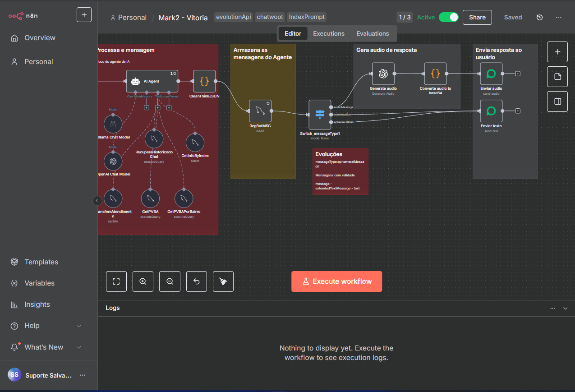Add a sticky note to canvas
The height and width of the screenshot is (392, 575).
[x=557, y=77]
